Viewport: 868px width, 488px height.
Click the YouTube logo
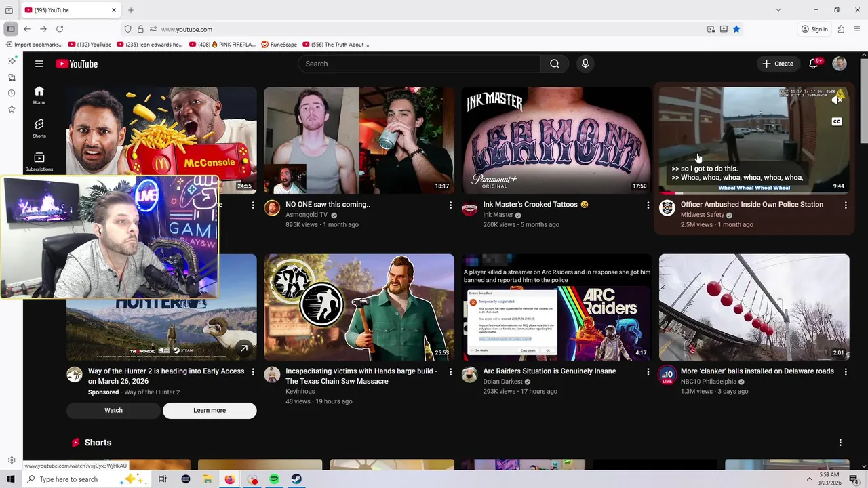pos(77,64)
